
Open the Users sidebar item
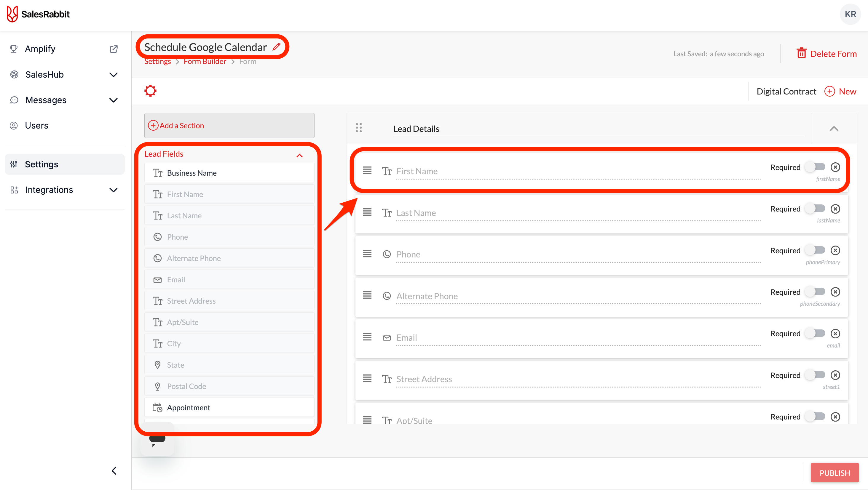click(x=36, y=126)
